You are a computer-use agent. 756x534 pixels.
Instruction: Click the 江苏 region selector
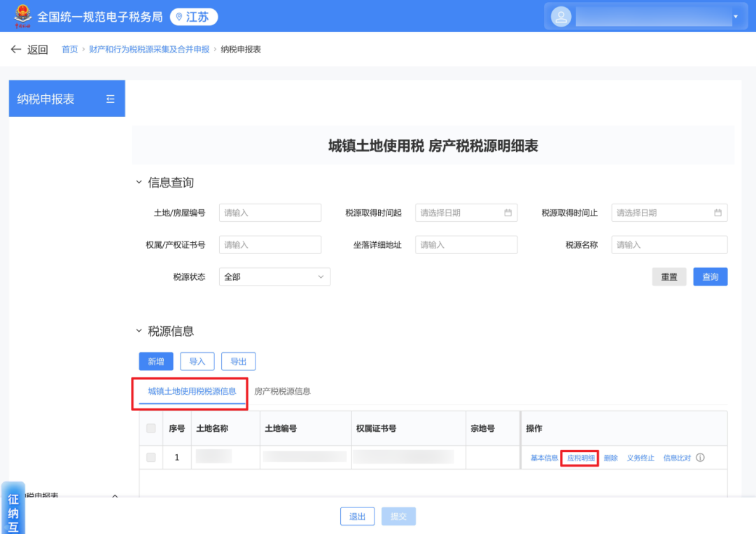click(194, 17)
